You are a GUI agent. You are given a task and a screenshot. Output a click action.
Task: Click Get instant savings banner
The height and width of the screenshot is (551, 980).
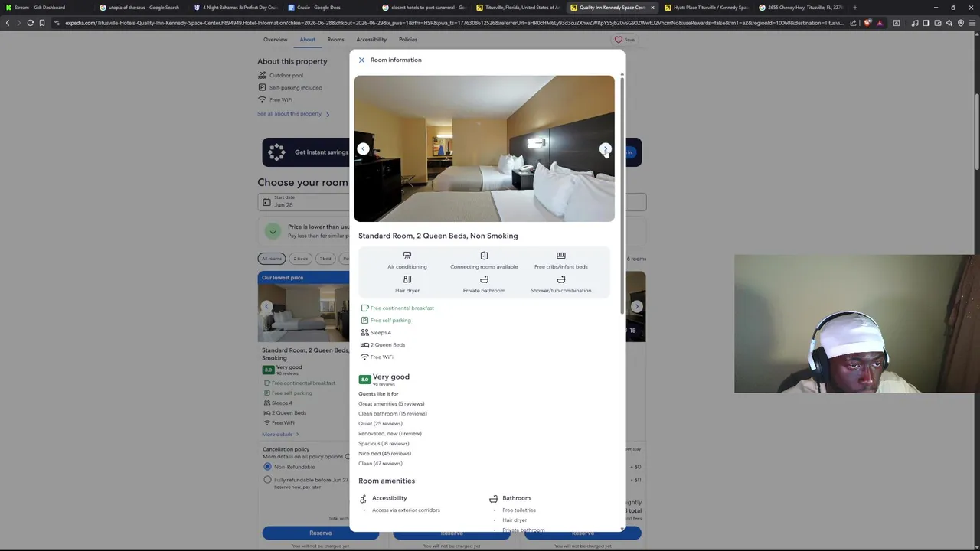(x=306, y=152)
